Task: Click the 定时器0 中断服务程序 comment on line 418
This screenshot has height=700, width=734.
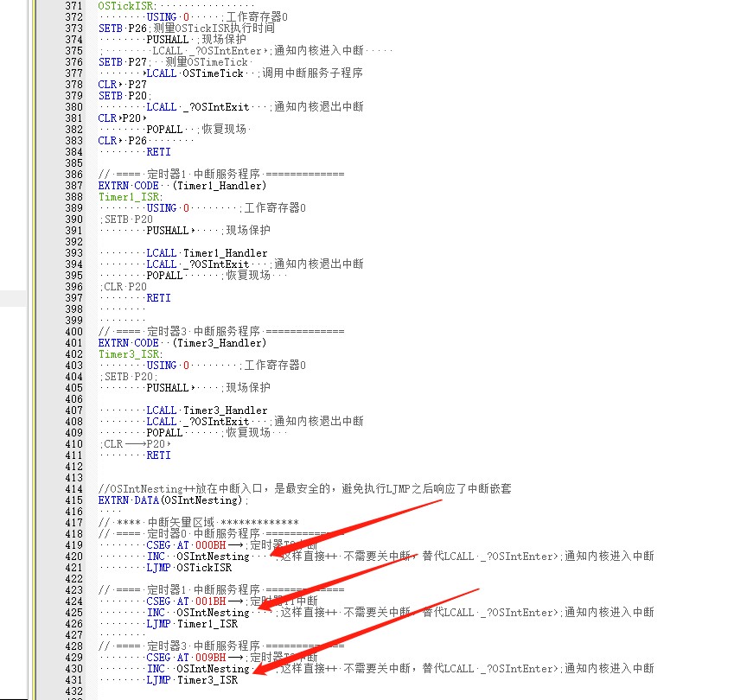Action: coord(221,534)
